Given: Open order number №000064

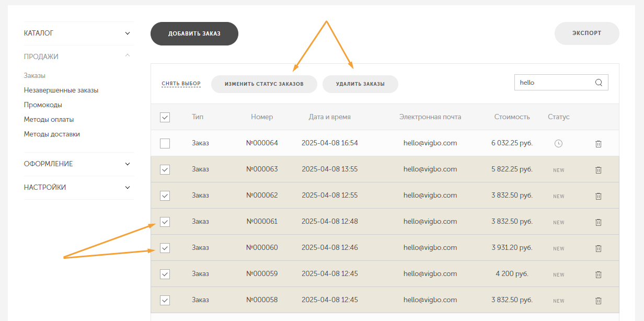Looking at the screenshot, I should (262, 143).
